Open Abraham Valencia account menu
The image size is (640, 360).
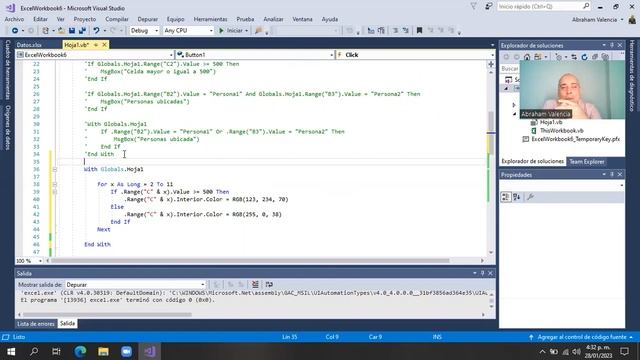coord(598,20)
